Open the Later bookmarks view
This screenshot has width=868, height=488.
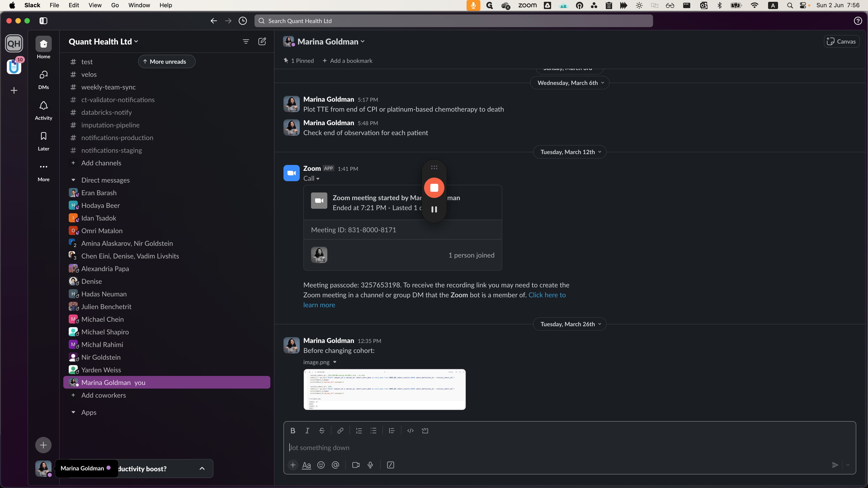click(x=43, y=141)
